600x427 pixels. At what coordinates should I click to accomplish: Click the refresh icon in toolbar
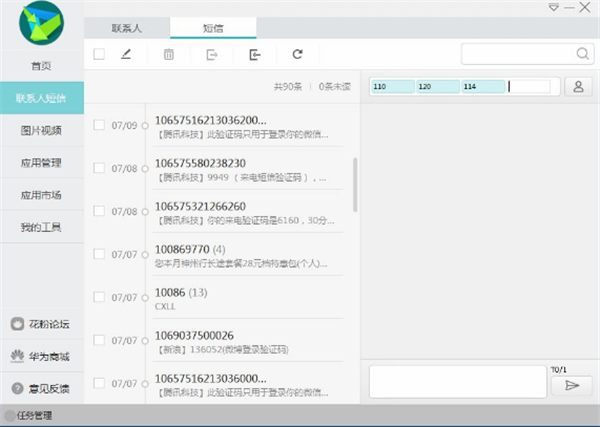pos(297,54)
